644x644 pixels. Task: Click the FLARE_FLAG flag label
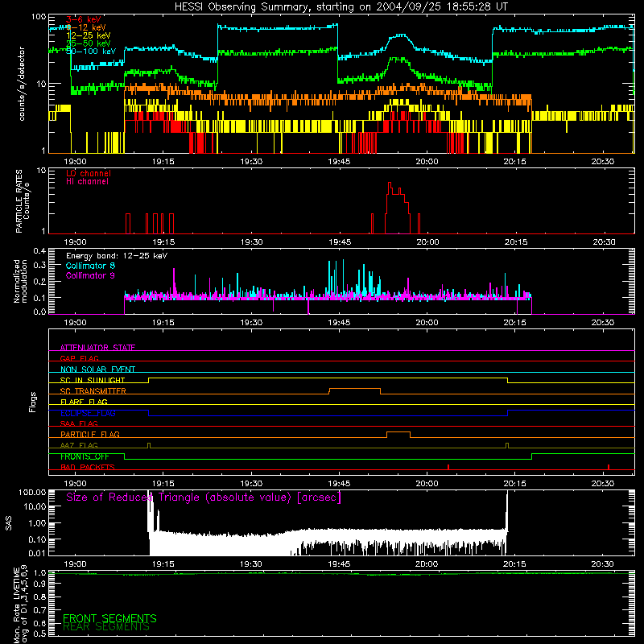click(x=84, y=402)
